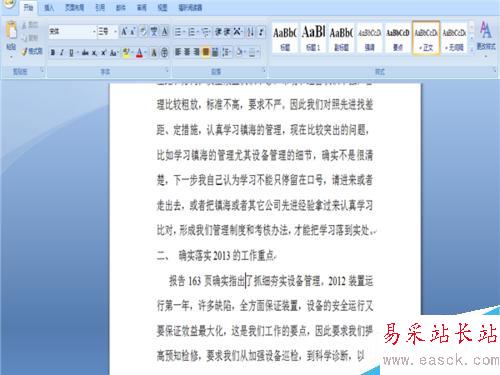The height and width of the screenshot is (375, 500).
Task: Click the Subscript icon
Action: pyautogui.click(x=95, y=53)
